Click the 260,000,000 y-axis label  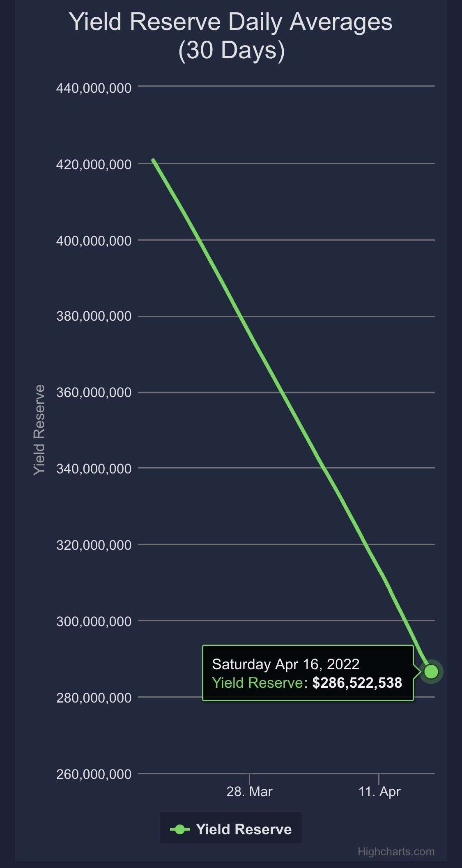pos(94,774)
